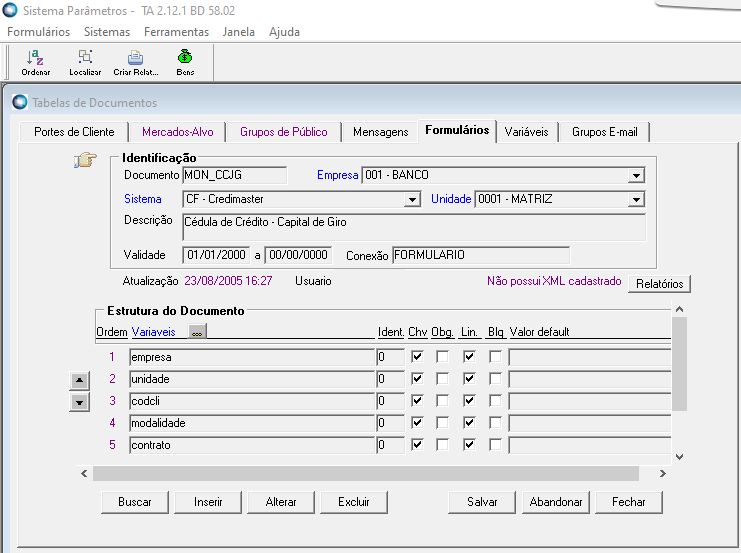Viewport: 741px width, 553px height.
Task: Toggle Blq checkbox for contrato row
Action: point(495,445)
